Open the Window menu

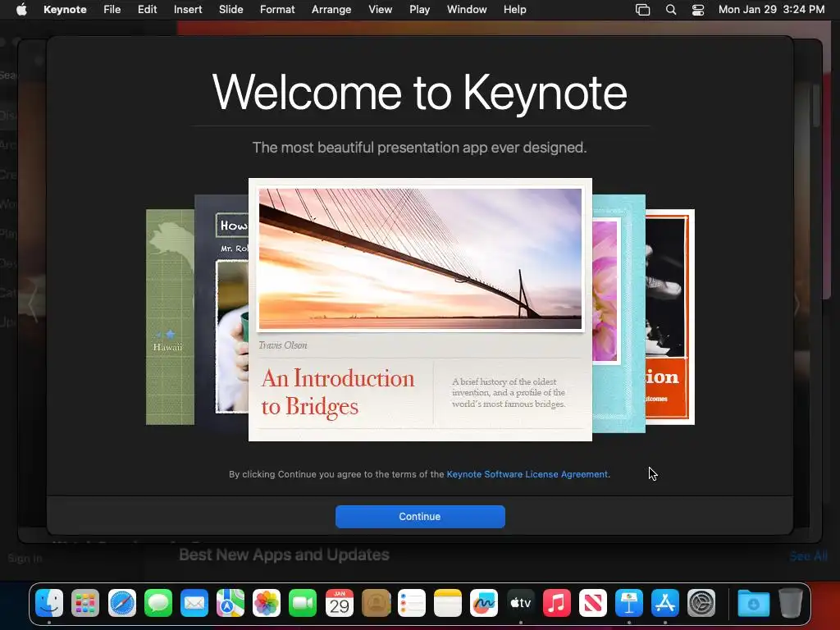click(467, 10)
